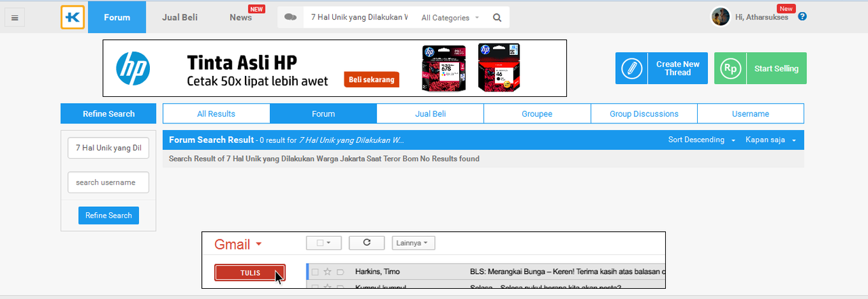This screenshot has width=868, height=299.
Task: Click the sender name Harkins, Timo
Action: click(378, 272)
